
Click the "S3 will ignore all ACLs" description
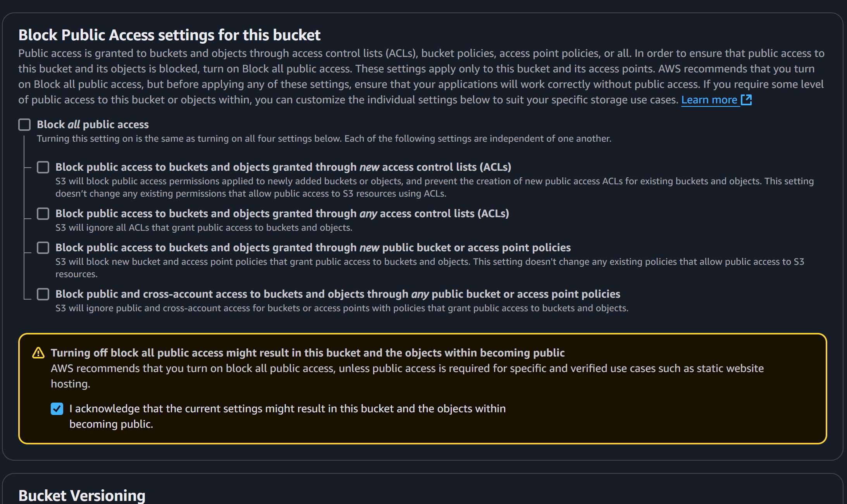(x=203, y=228)
